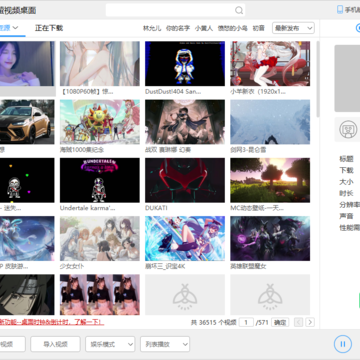
Task: Open the 列表播放 dropdown
Action: (165, 344)
